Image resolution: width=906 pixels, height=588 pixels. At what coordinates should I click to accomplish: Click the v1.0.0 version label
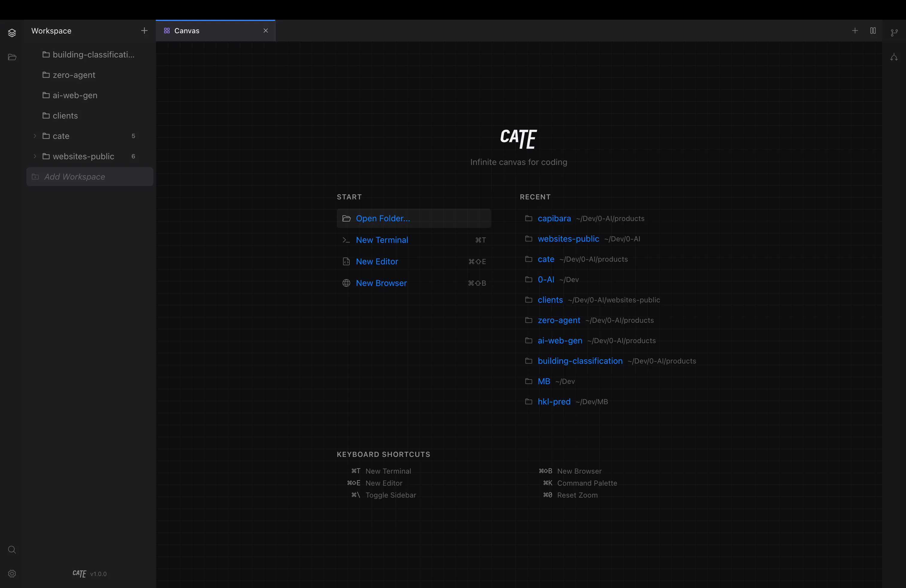tap(98, 574)
